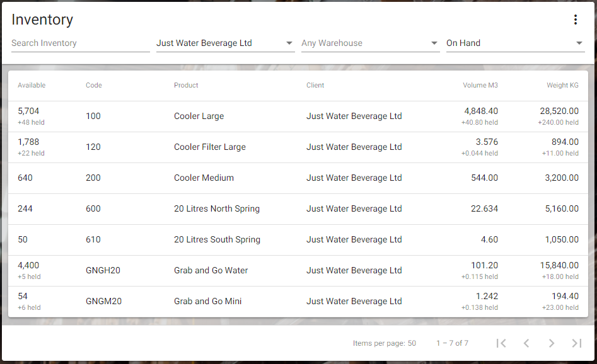Select the Grab and Go Mini product
Screen dimensions: 597x364
pyautogui.click(x=207, y=301)
